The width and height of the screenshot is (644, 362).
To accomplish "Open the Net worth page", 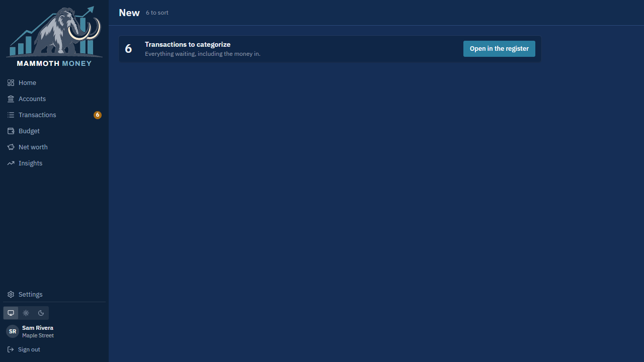I will point(54,147).
